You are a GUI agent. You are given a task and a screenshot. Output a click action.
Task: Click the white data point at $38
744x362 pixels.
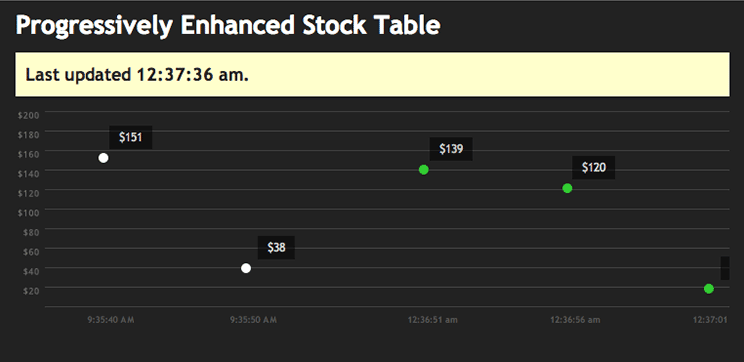pos(246,268)
